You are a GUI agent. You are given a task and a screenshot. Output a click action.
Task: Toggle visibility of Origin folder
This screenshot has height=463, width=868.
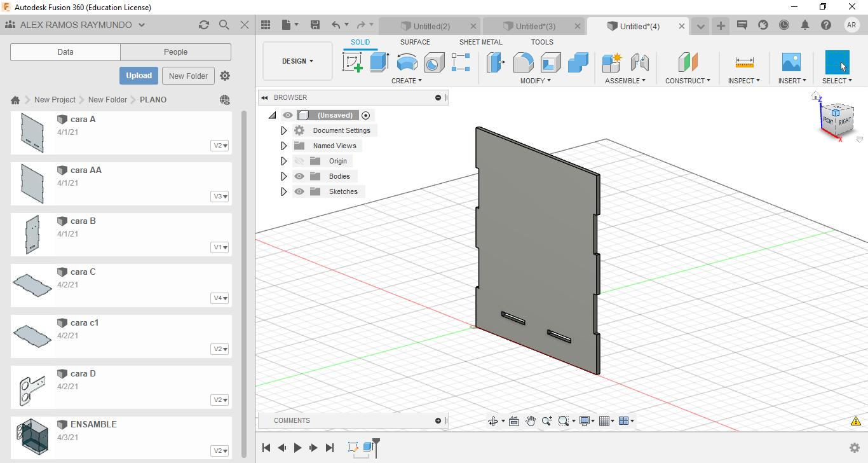click(x=299, y=161)
